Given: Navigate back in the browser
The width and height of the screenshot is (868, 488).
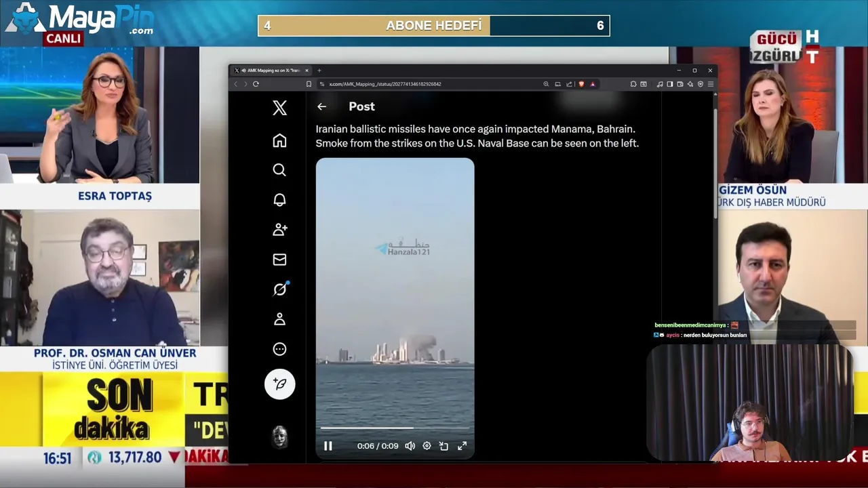Looking at the screenshot, I should coord(236,84).
